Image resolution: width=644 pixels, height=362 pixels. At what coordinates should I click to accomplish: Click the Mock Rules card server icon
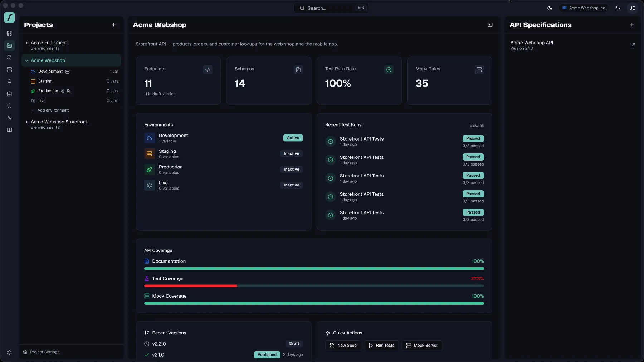pyautogui.click(x=479, y=70)
